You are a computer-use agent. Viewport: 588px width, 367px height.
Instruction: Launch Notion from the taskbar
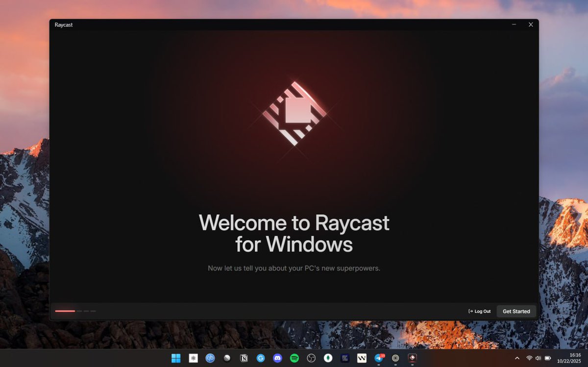click(244, 358)
